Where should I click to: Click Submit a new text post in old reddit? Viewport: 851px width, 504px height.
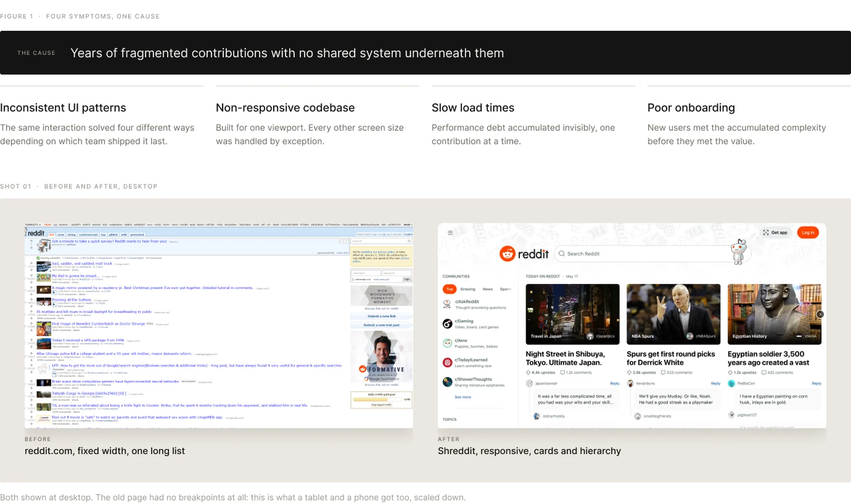[x=382, y=325]
